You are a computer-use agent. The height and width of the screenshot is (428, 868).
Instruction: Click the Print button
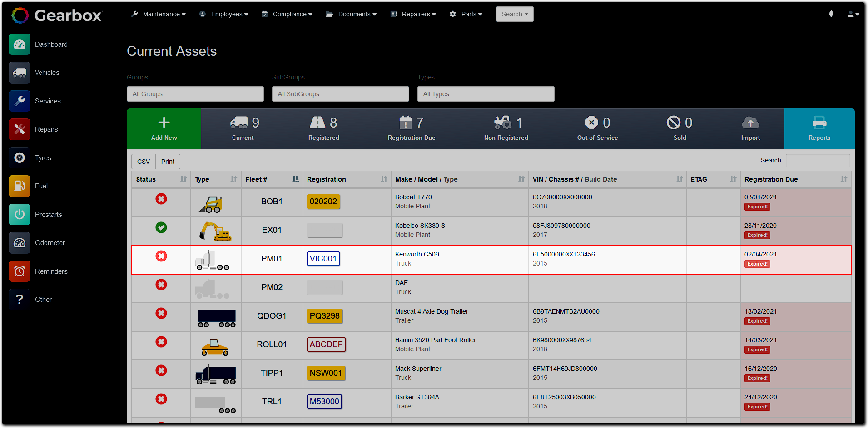[x=168, y=162]
